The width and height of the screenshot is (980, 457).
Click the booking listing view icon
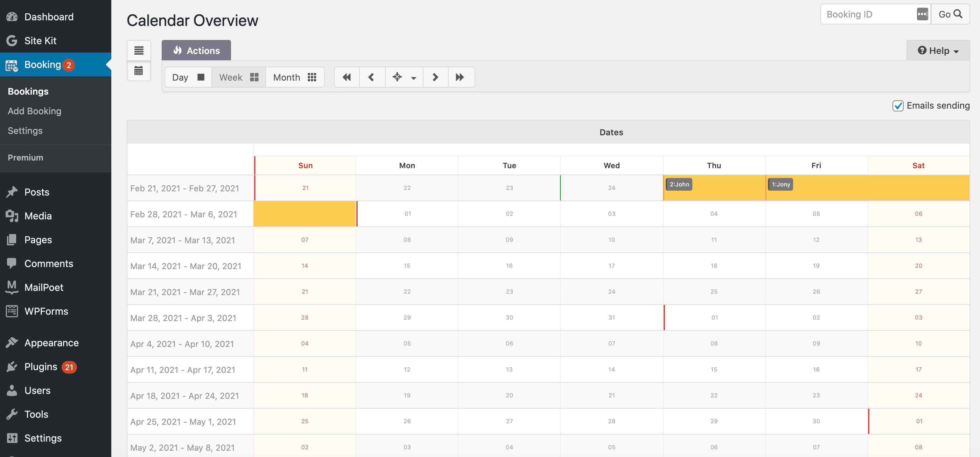139,50
